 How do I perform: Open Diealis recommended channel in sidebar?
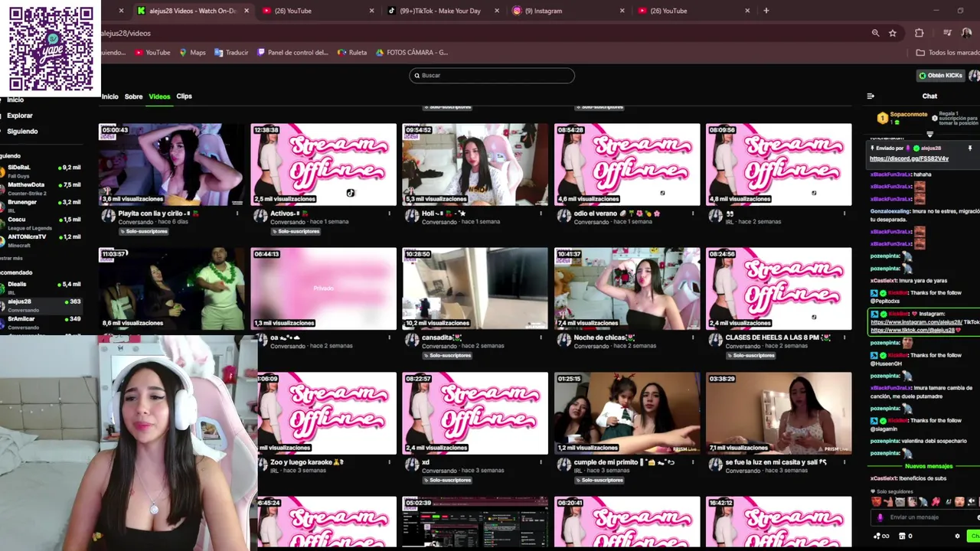coord(42,287)
